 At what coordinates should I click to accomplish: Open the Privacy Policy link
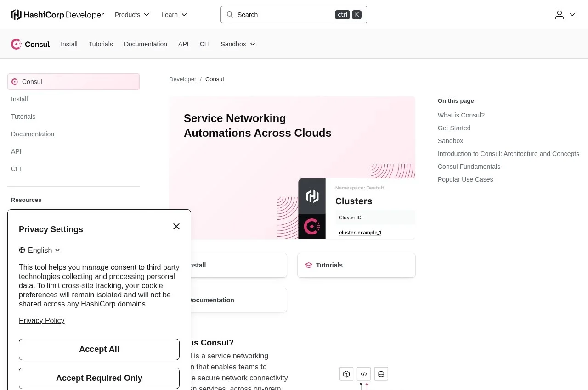pyautogui.click(x=42, y=320)
